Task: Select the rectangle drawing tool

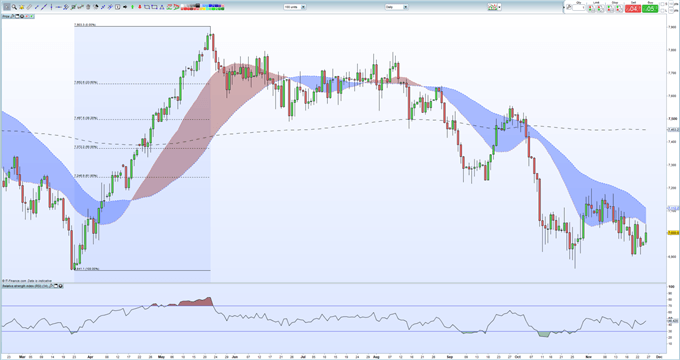Action: (x=147, y=7)
